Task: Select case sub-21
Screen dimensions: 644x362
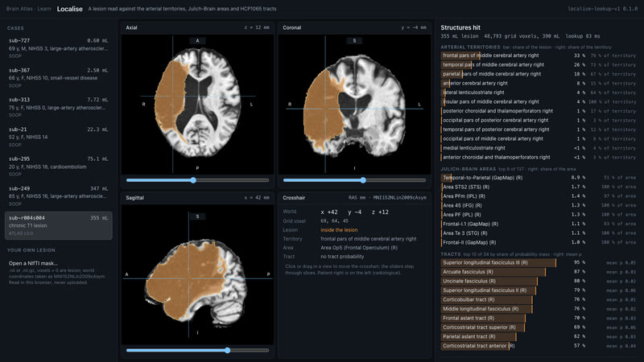Action: click(x=58, y=137)
